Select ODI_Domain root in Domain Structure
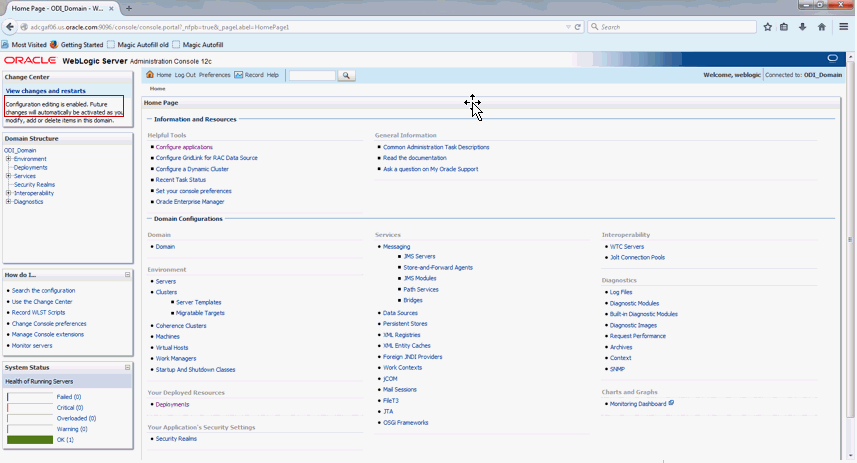This screenshot has width=857, height=463. [x=20, y=150]
